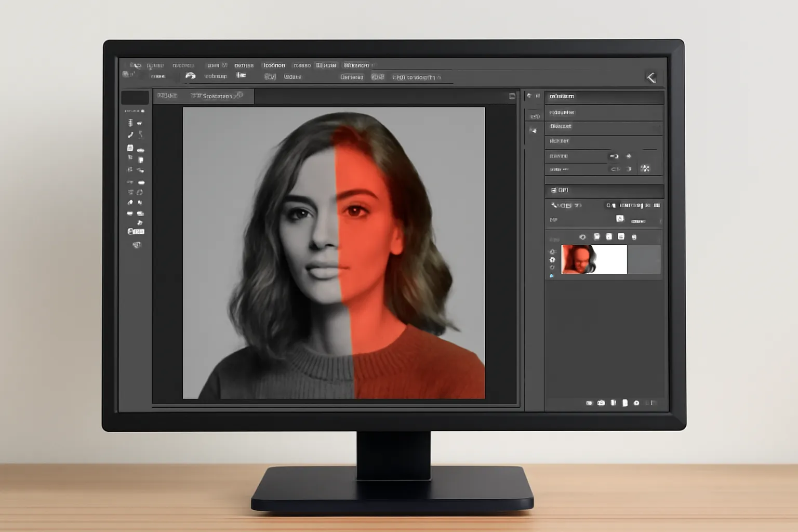Expand the third row in the right panel
This screenshot has width=798, height=532.
point(604,126)
